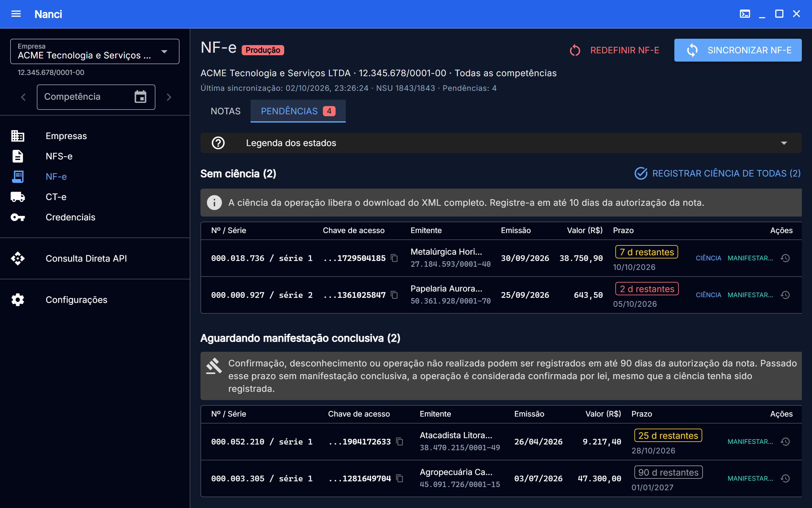View history for note 000.018.736
The image size is (812, 508).
785,258
